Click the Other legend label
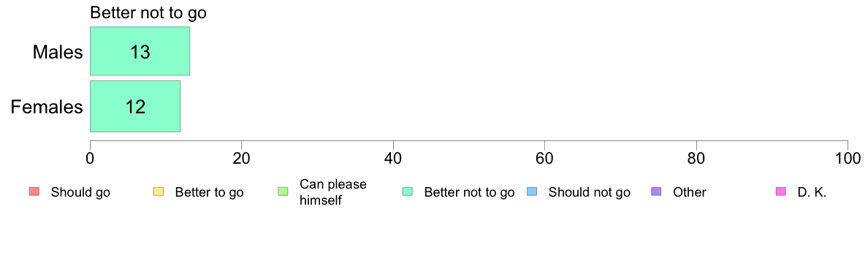 (689, 193)
